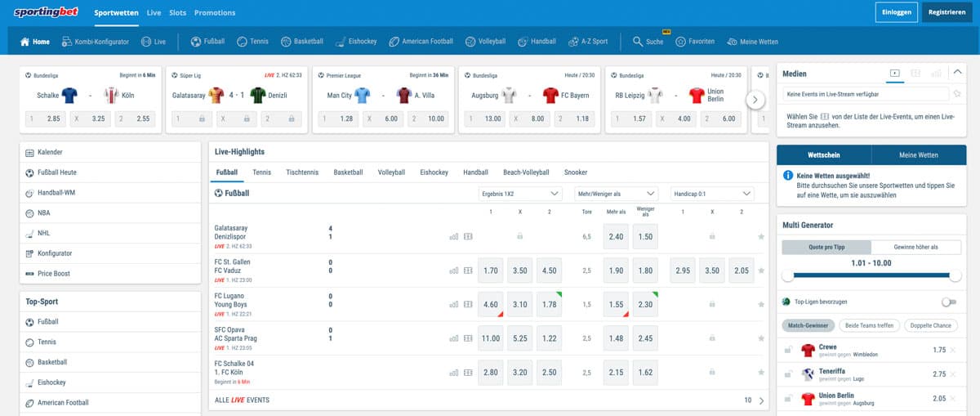This screenshot has height=416, width=980.
Task: Select Match-Gewinner filter chip
Action: point(808,325)
